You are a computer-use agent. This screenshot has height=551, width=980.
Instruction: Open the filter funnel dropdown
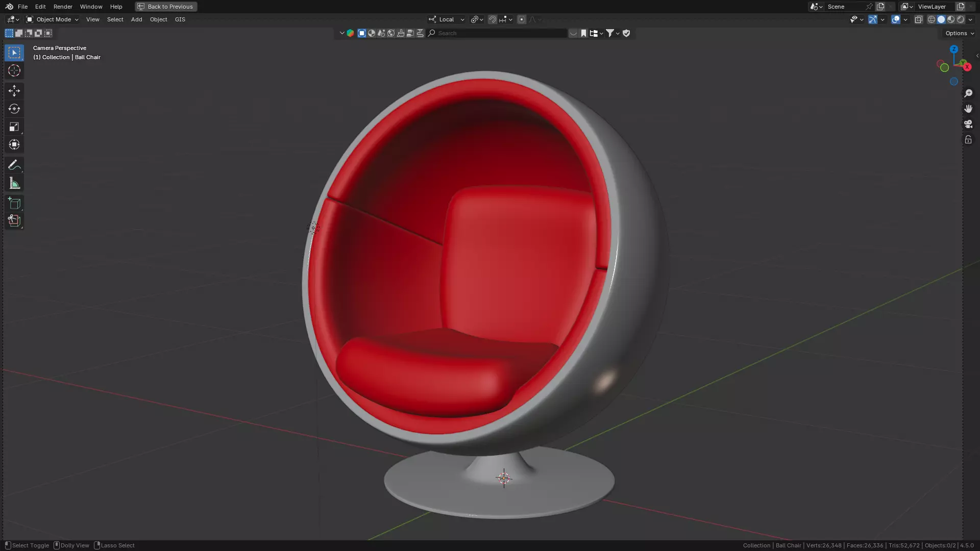click(612, 33)
